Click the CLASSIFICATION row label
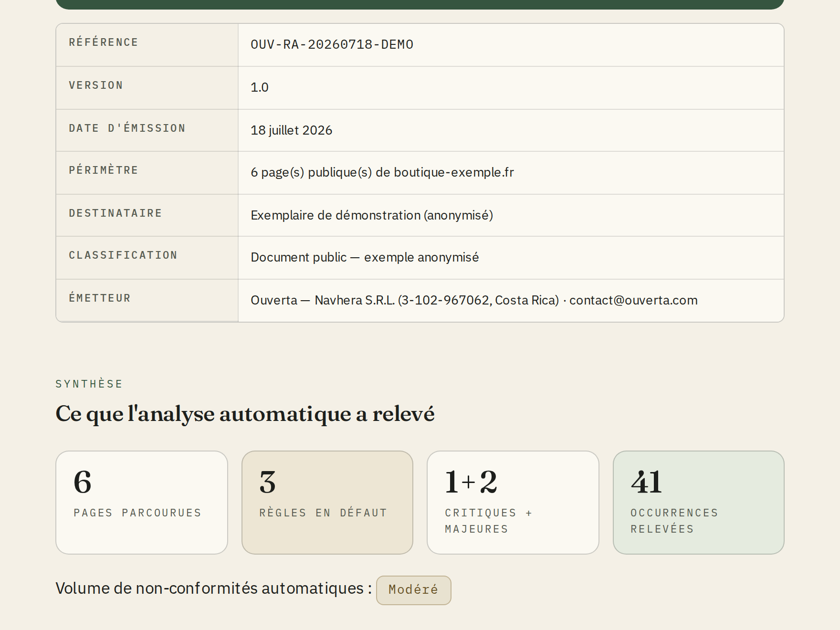The width and height of the screenshot is (840, 630). (x=123, y=255)
